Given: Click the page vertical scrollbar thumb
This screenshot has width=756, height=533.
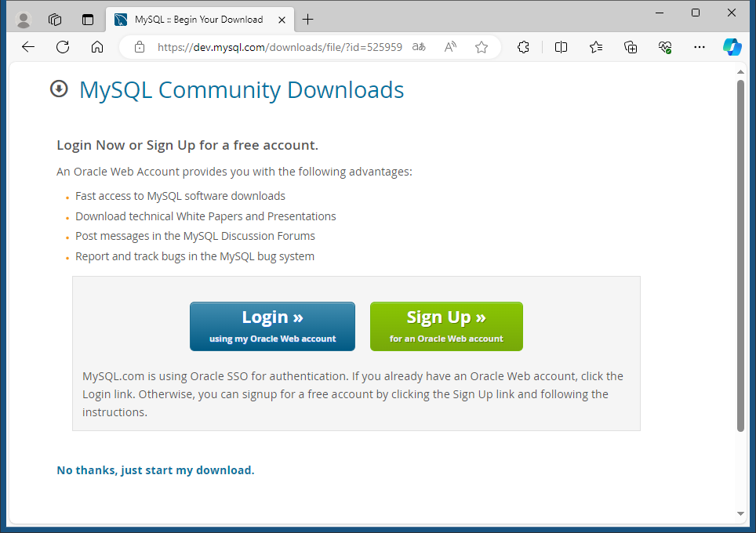Looking at the screenshot, I should [x=740, y=256].
